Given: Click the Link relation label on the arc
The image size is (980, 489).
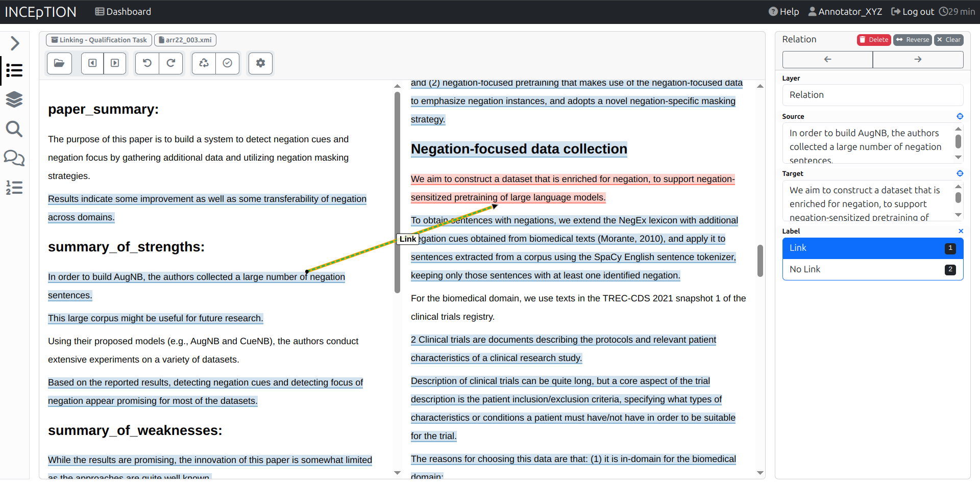Looking at the screenshot, I should click(408, 239).
